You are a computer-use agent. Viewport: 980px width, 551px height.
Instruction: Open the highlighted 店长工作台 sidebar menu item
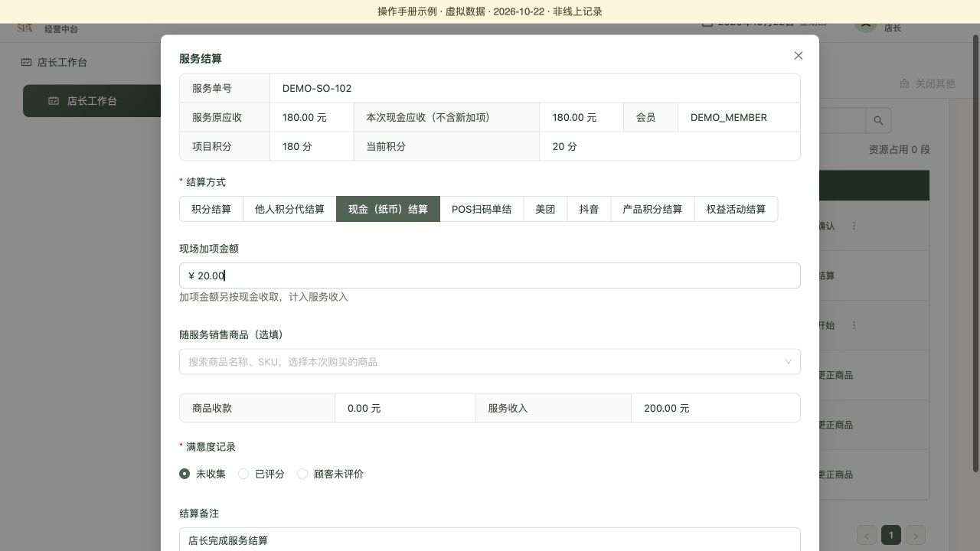(92, 101)
